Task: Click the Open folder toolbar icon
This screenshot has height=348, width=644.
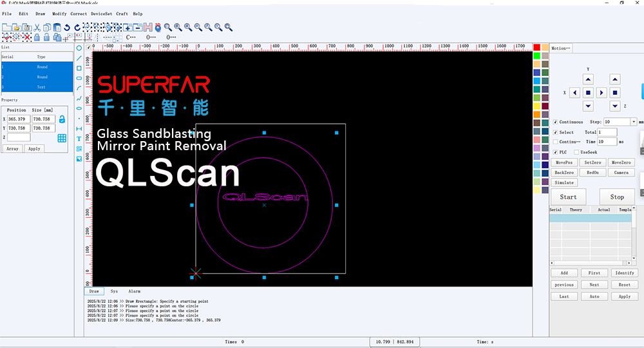Action: (17, 28)
